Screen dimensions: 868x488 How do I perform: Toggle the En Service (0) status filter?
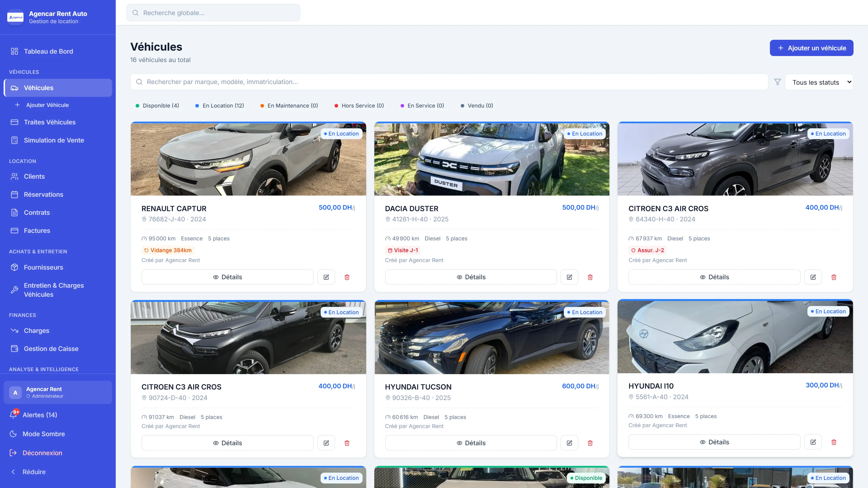point(422,105)
